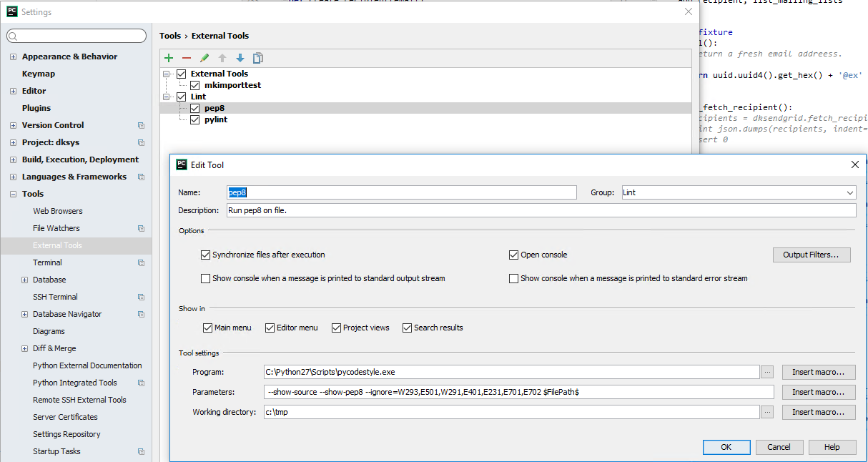Click the project-level icon beside Startup Tasks
The image size is (868, 462).
pyautogui.click(x=141, y=451)
